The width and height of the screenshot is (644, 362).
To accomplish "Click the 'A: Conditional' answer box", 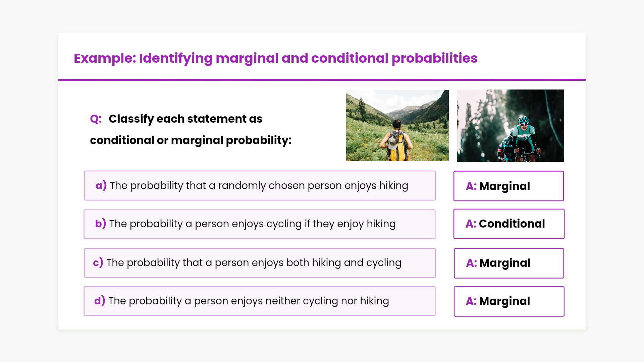I will click(x=508, y=224).
